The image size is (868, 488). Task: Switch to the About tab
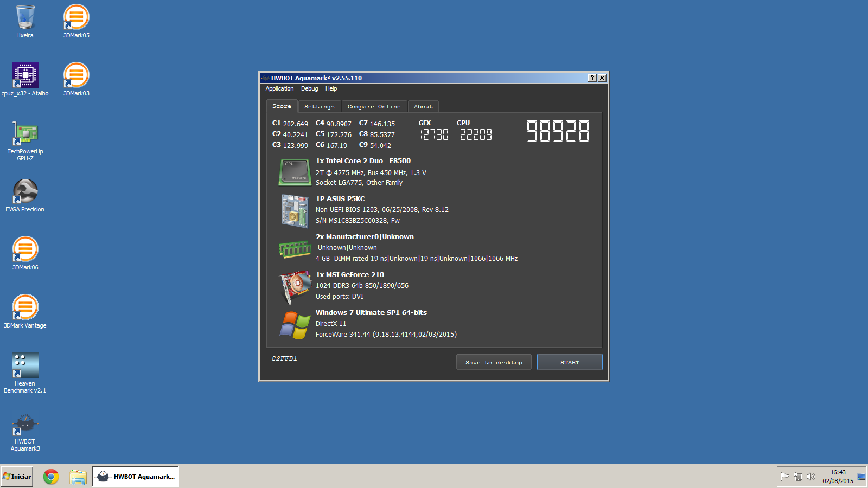tap(423, 106)
